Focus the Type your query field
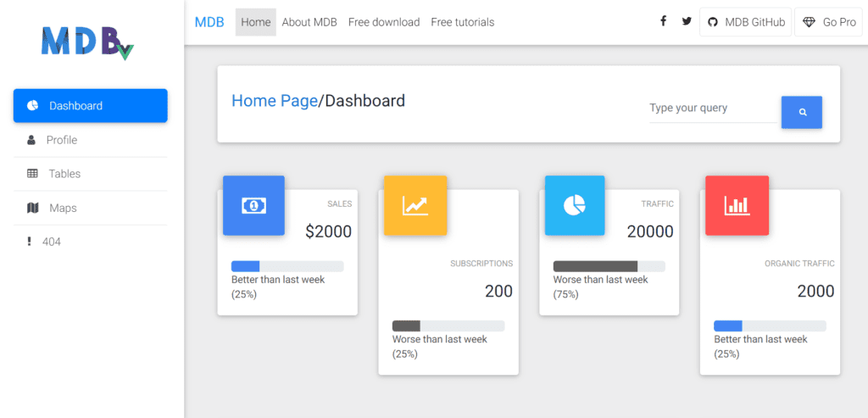868x418 pixels. 713,109
